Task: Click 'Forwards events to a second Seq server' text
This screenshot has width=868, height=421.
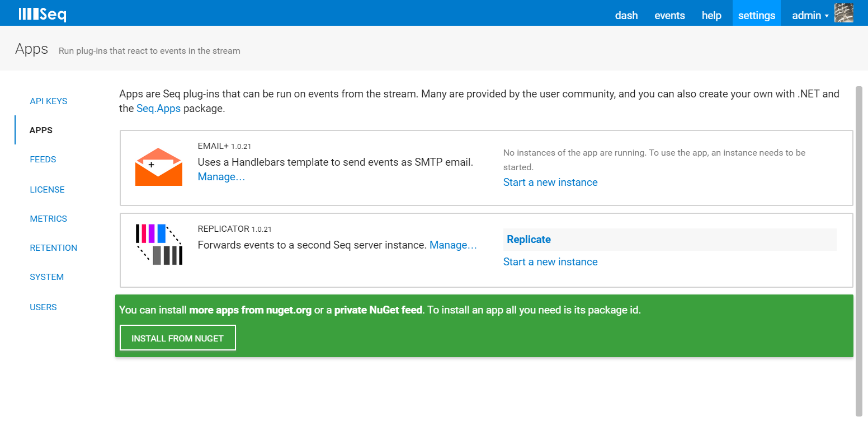Action: coord(313,245)
